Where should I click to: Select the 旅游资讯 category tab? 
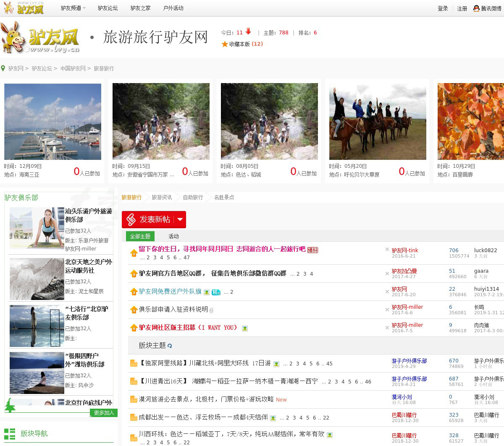162,197
